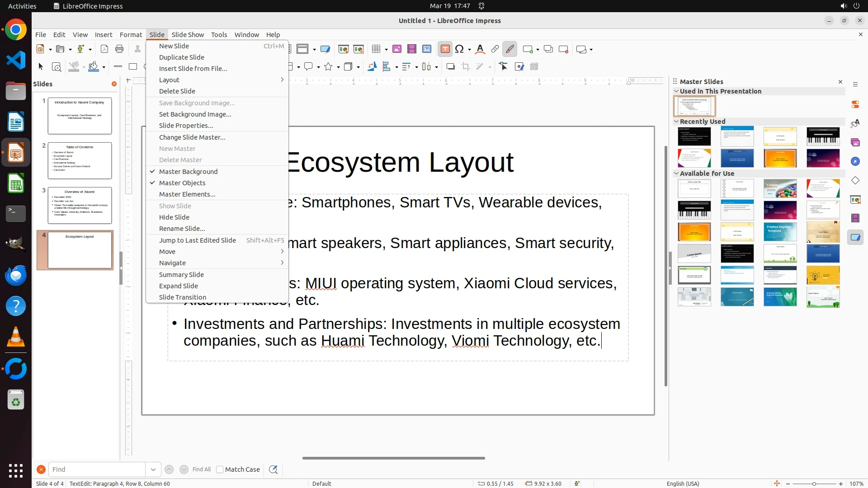Image resolution: width=868 pixels, height=488 pixels.
Task: Open the Slide Show menu
Action: coord(188,35)
